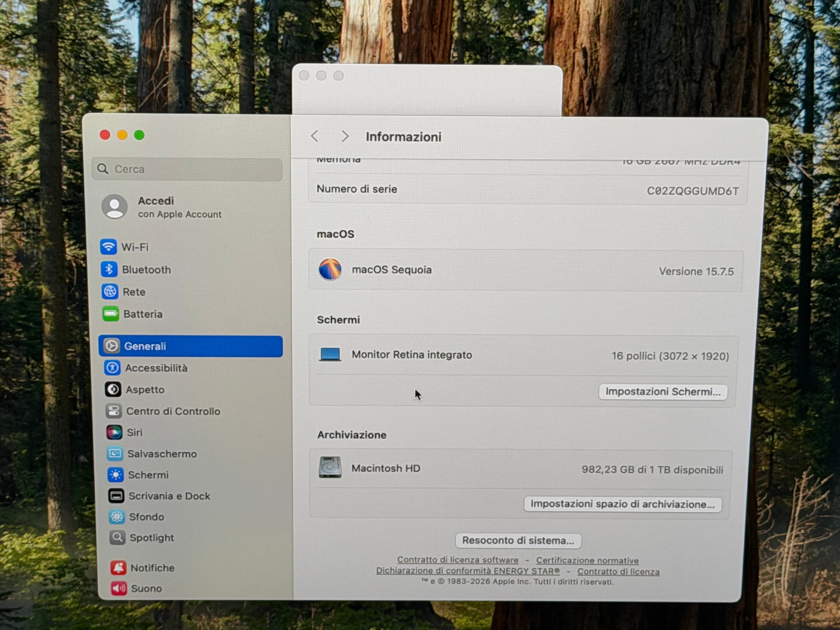The height and width of the screenshot is (630, 840).
Task: Open Wi-Fi settings icon in sidebar
Action: coord(109,247)
